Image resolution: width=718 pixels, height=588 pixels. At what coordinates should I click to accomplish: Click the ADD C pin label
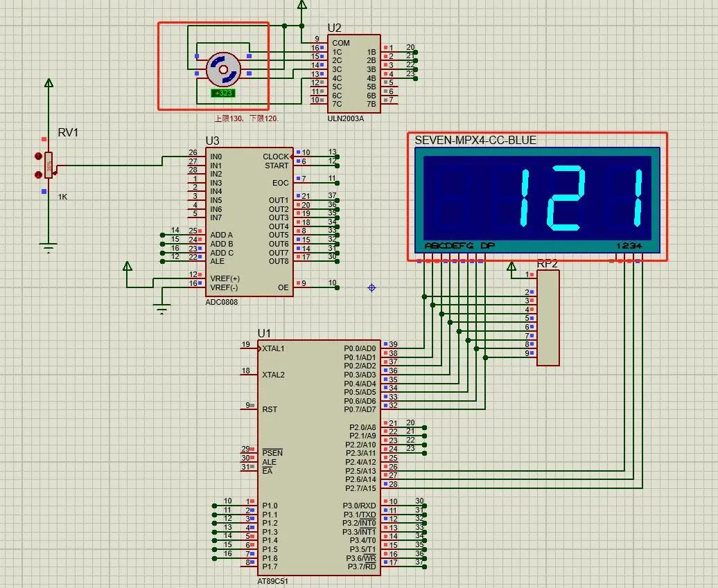(x=222, y=253)
